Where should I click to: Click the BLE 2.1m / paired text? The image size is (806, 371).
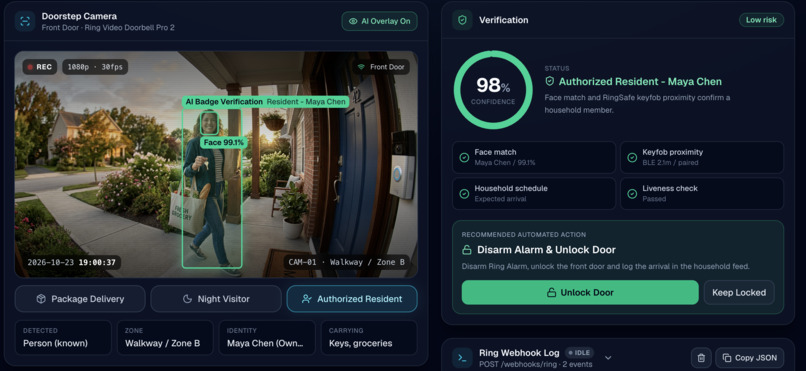670,163
